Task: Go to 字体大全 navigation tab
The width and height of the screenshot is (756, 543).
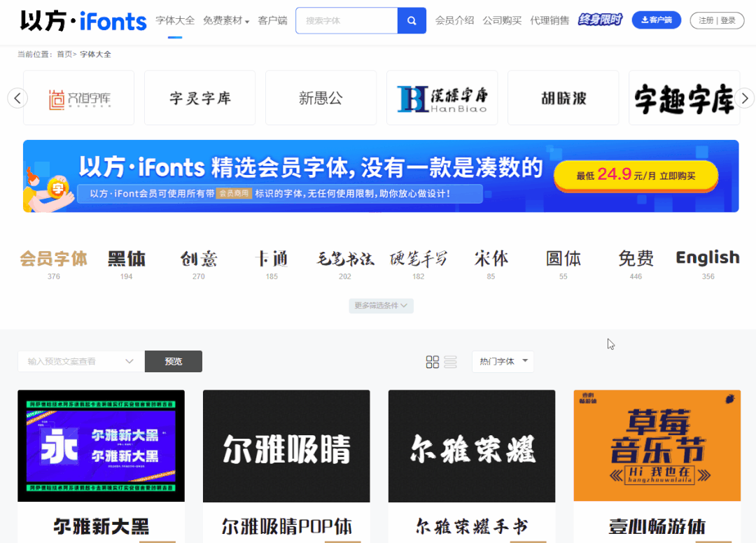Action: (175, 21)
